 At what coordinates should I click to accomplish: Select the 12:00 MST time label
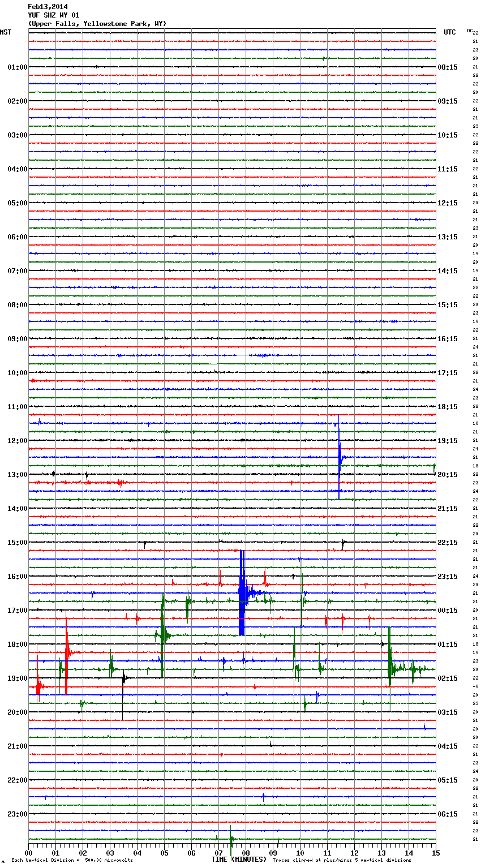pyautogui.click(x=17, y=441)
